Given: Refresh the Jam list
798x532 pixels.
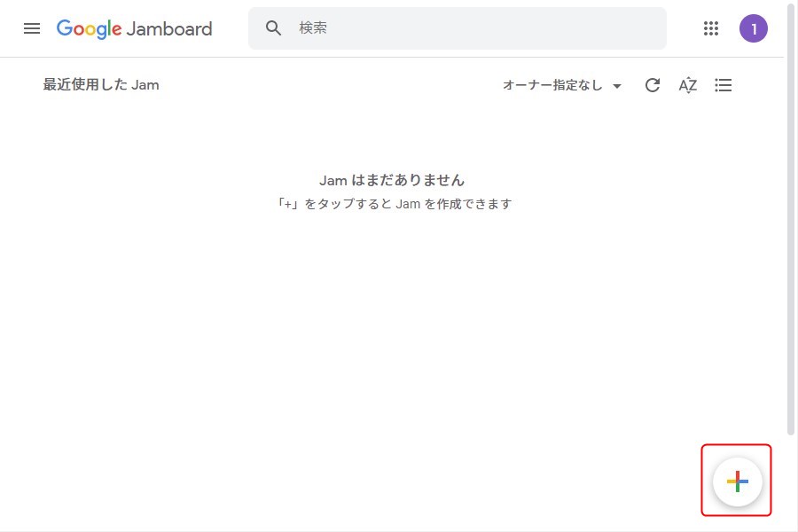Looking at the screenshot, I should (x=653, y=85).
